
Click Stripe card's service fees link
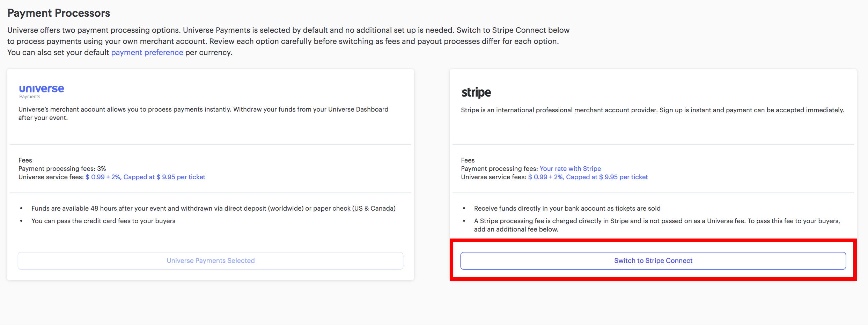click(588, 177)
